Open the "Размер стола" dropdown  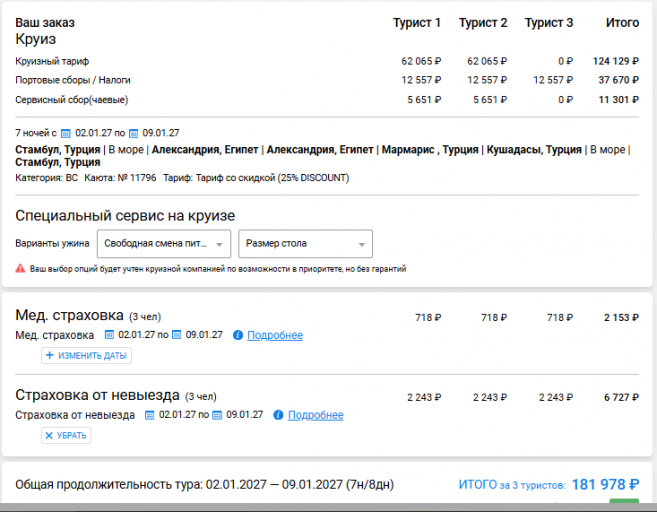pyautogui.click(x=305, y=244)
